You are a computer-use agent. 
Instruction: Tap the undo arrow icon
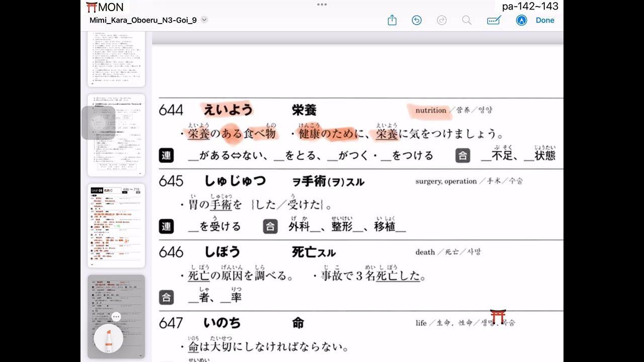tap(417, 20)
